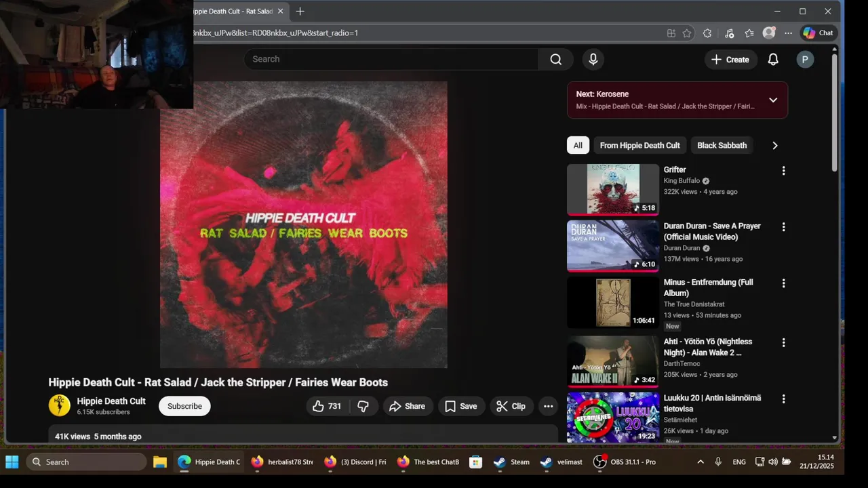Select the From Hippie Death Cult chip
Image resolution: width=868 pixels, height=488 pixels.
[x=639, y=145]
